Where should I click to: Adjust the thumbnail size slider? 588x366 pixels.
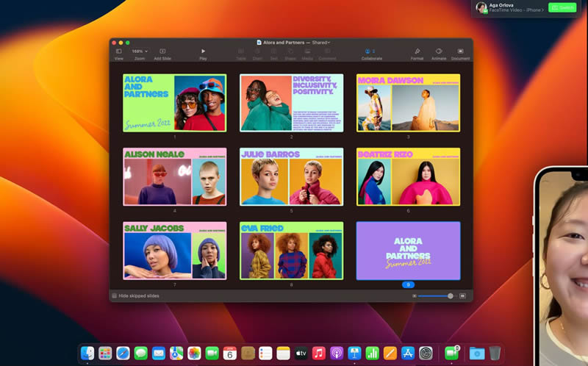pyautogui.click(x=436, y=296)
